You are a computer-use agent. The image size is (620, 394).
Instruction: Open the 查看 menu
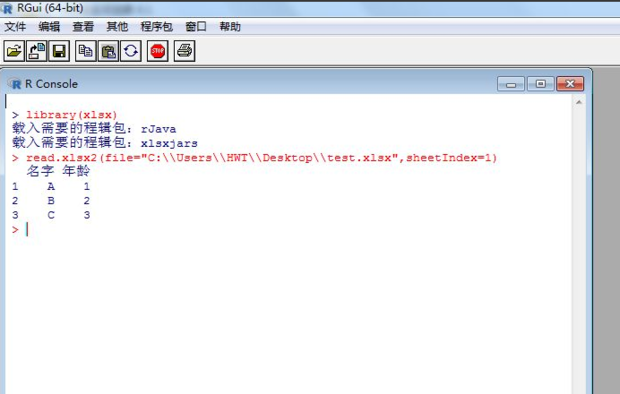coord(83,27)
